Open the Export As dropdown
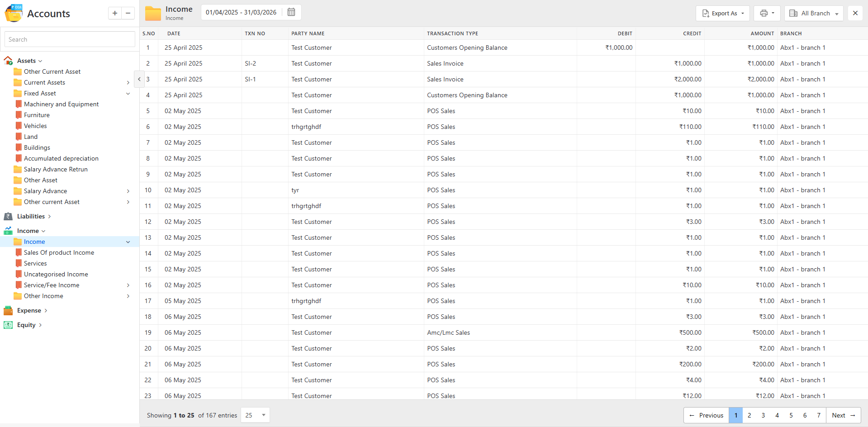Screen dimensions: 868x427 722,13
